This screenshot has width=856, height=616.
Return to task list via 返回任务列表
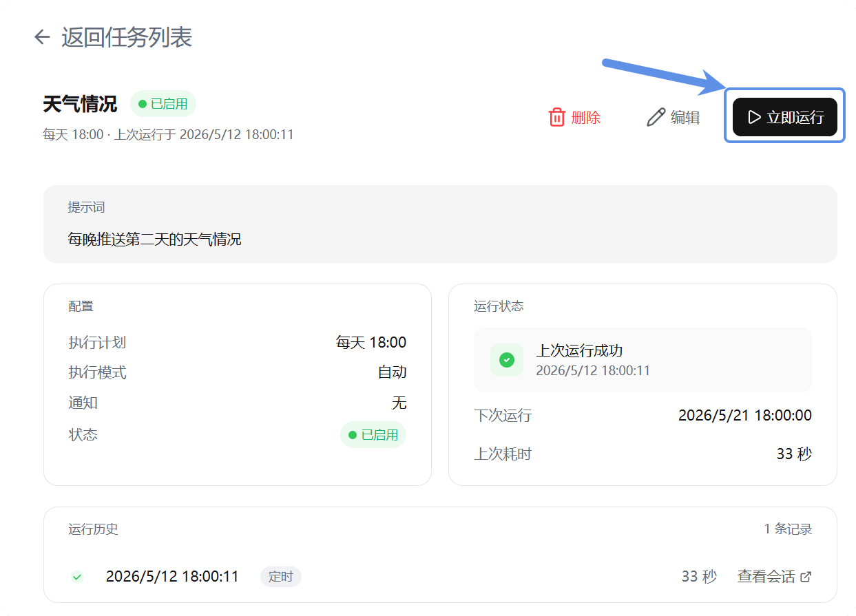[x=127, y=37]
